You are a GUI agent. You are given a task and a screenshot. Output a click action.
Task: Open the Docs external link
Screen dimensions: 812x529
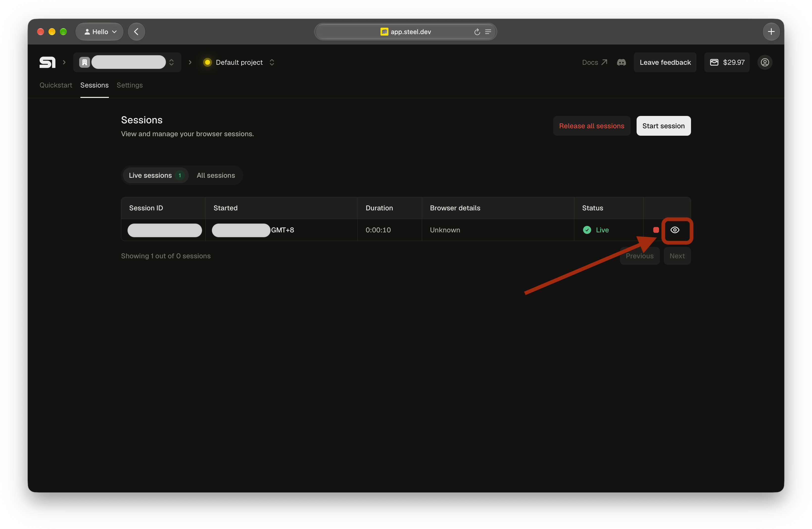pos(595,62)
